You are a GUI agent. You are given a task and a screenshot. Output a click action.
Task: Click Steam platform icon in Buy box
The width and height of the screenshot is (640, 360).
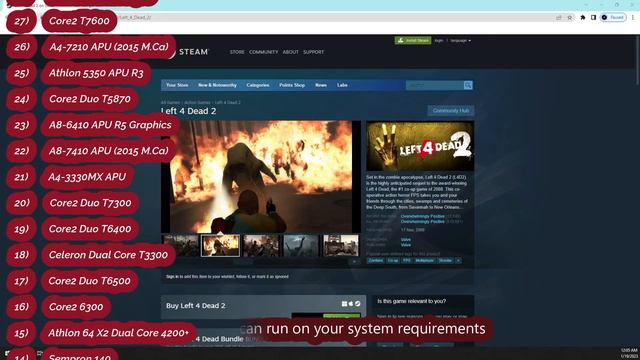tap(358, 304)
